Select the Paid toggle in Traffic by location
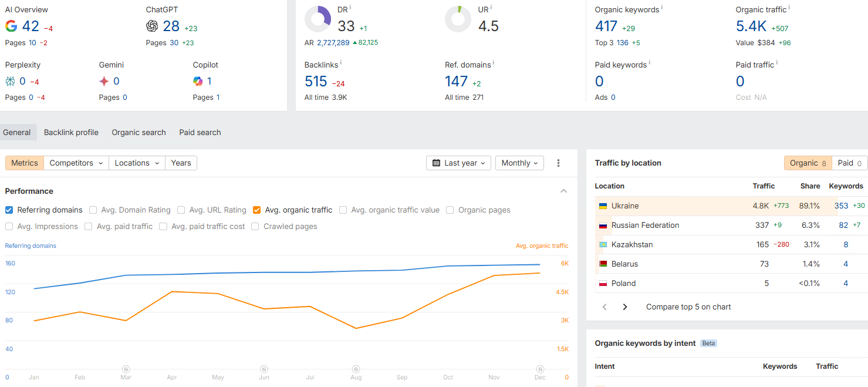868x387 pixels. pos(849,163)
